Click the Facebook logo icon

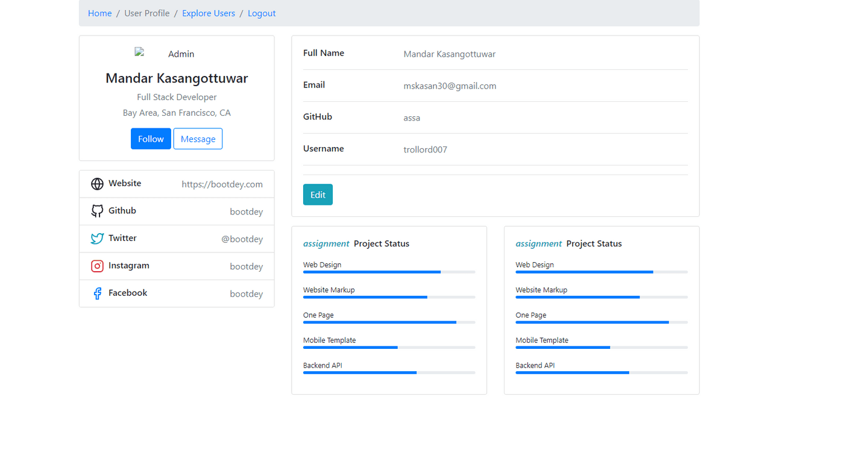tap(97, 293)
